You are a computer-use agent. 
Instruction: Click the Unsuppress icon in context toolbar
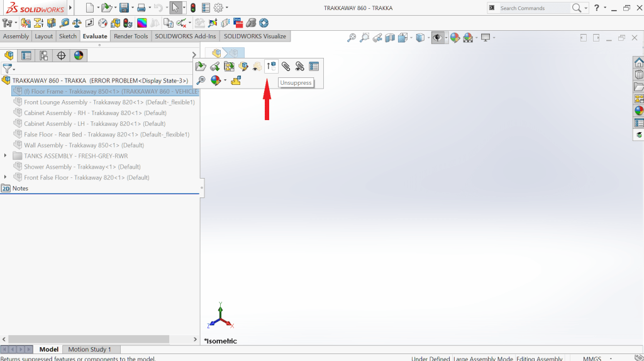(x=271, y=66)
